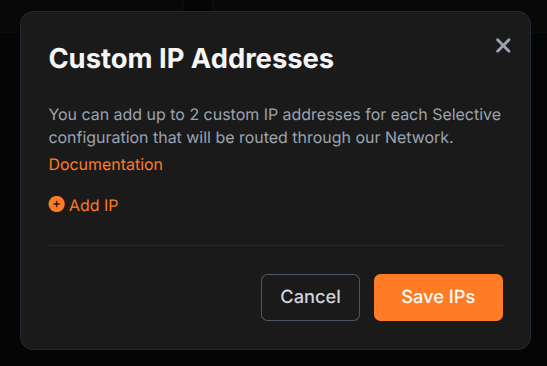This screenshot has height=366, width=547.
Task: Click the word Network in the description
Action: tap(417, 137)
